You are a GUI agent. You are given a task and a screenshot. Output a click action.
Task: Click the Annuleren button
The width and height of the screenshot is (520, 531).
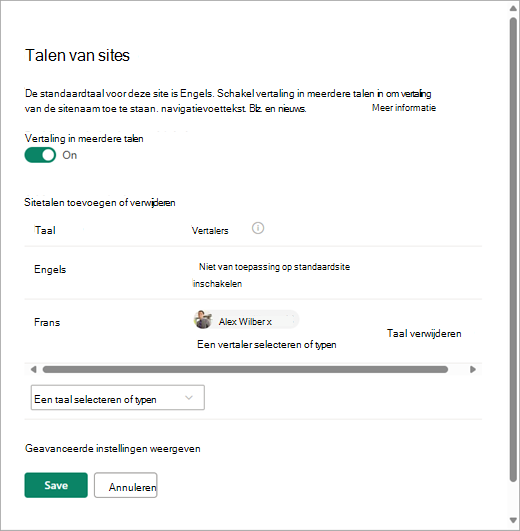(x=126, y=485)
